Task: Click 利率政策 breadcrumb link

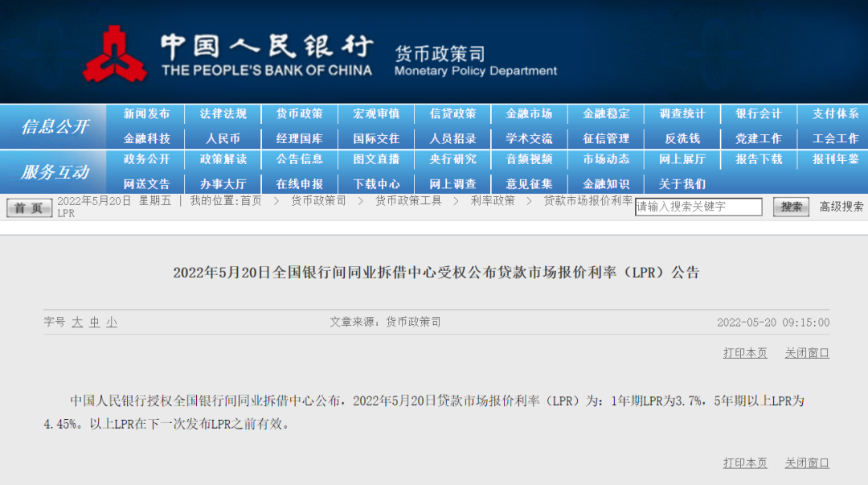Action: click(493, 201)
